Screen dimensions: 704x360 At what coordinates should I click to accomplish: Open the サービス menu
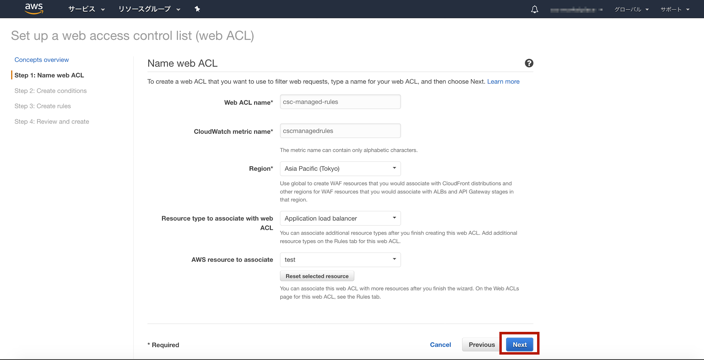click(86, 9)
